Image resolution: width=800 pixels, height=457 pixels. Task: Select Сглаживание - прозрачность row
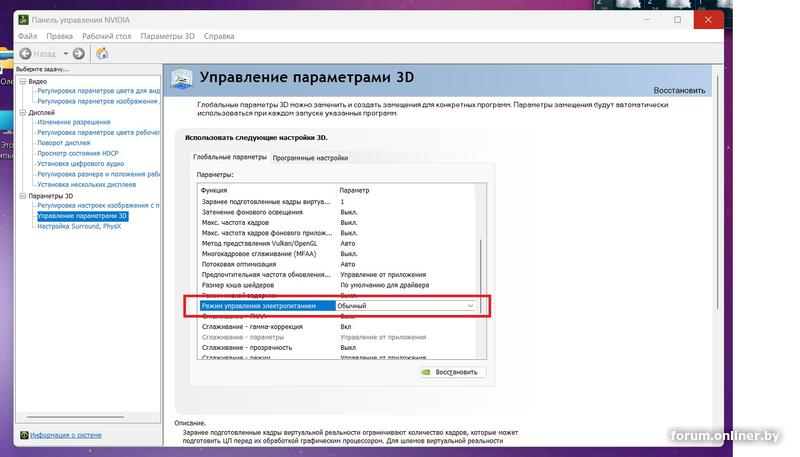pos(337,347)
